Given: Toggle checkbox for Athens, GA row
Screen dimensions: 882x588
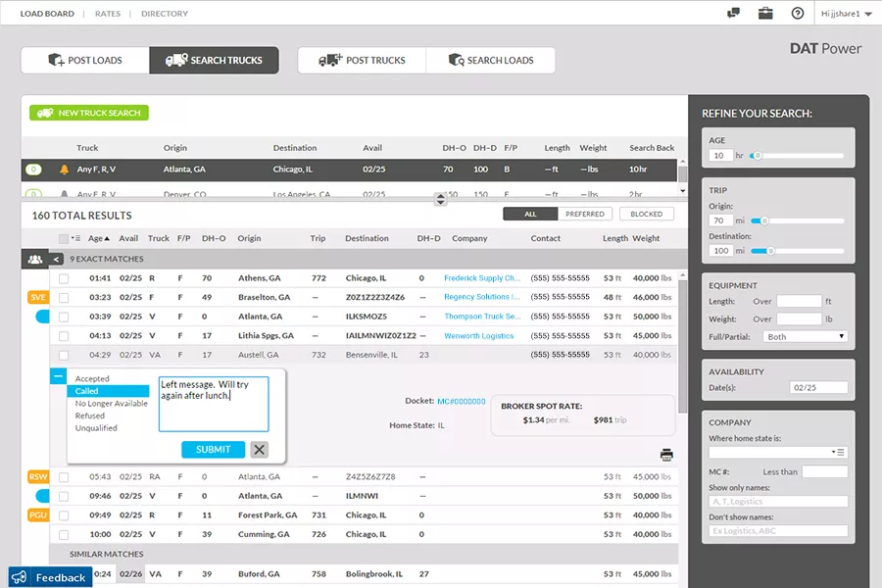Looking at the screenshot, I should [x=64, y=278].
